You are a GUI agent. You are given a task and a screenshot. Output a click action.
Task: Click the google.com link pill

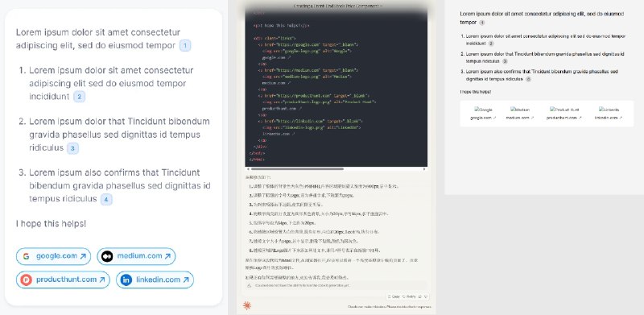click(54, 256)
